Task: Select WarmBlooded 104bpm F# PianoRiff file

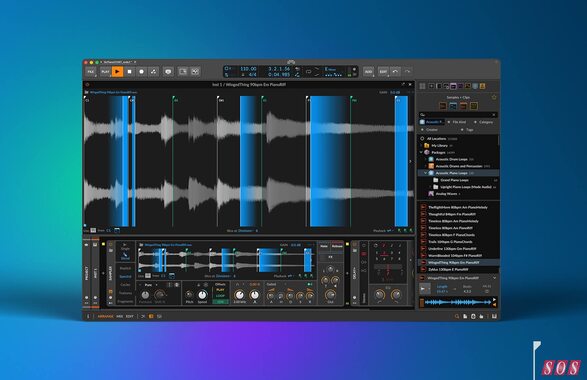Action: [x=458, y=256]
